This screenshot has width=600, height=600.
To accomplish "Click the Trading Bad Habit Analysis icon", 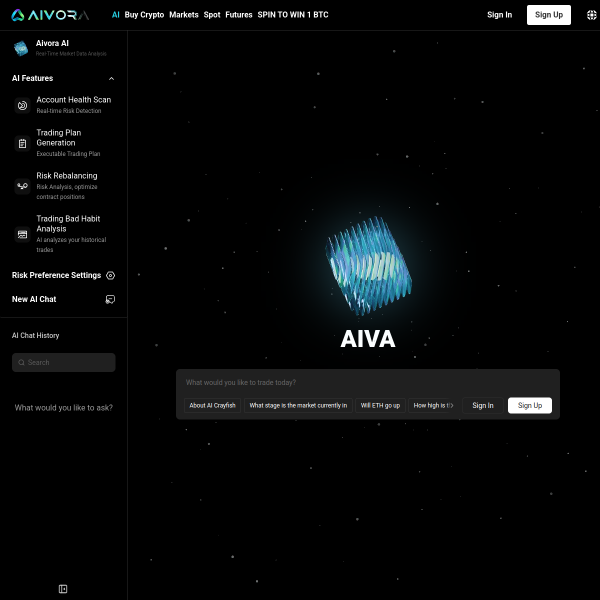I will point(23,234).
